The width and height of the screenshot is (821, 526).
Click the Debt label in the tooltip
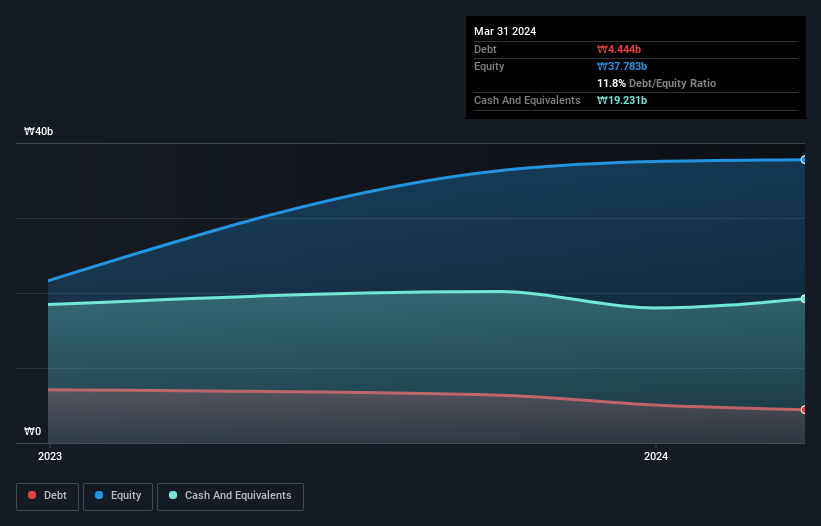[485, 49]
